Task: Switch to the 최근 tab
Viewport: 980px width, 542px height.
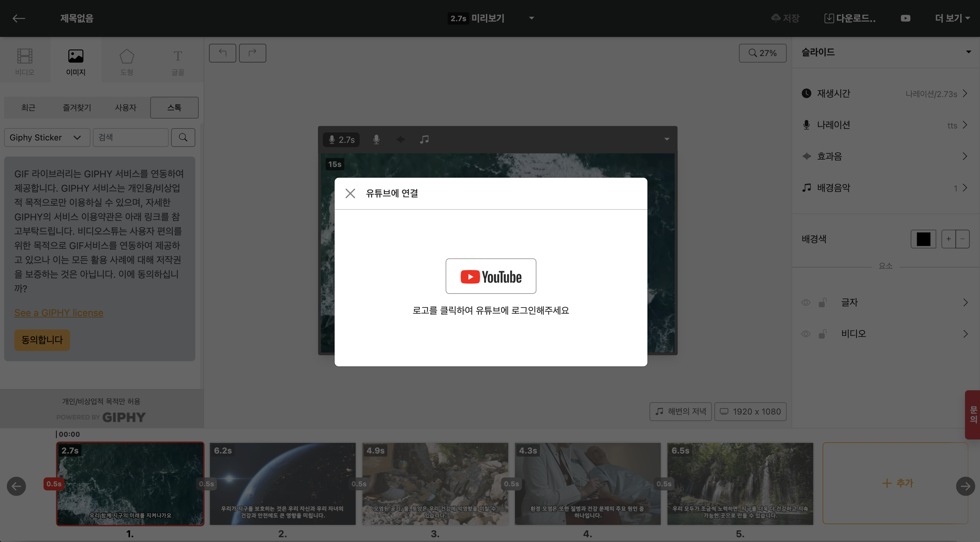Action: pos(28,108)
